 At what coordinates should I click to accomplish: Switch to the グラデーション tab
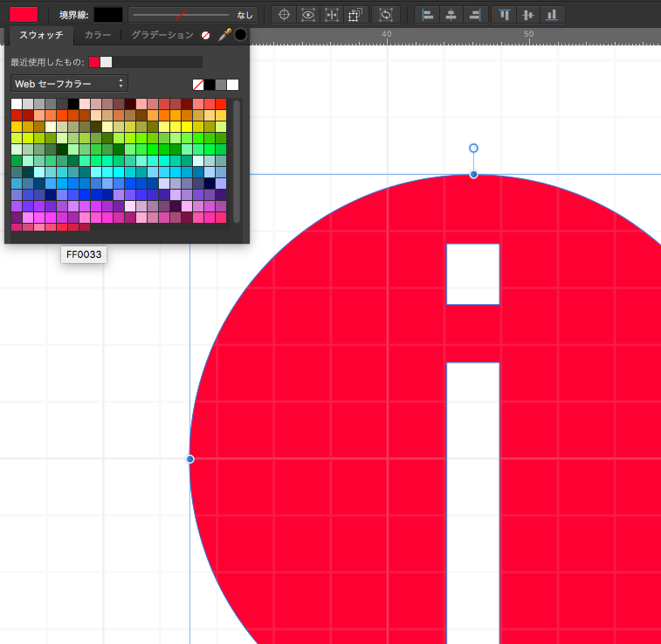click(162, 35)
